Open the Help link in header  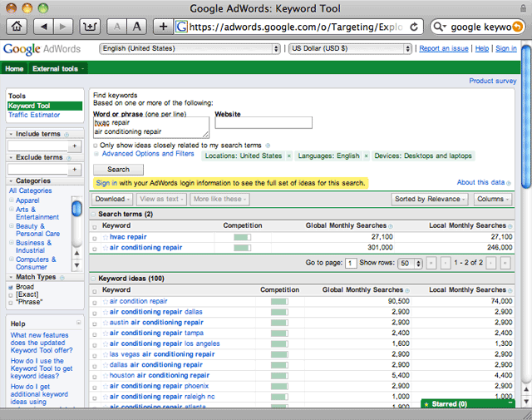click(482, 48)
